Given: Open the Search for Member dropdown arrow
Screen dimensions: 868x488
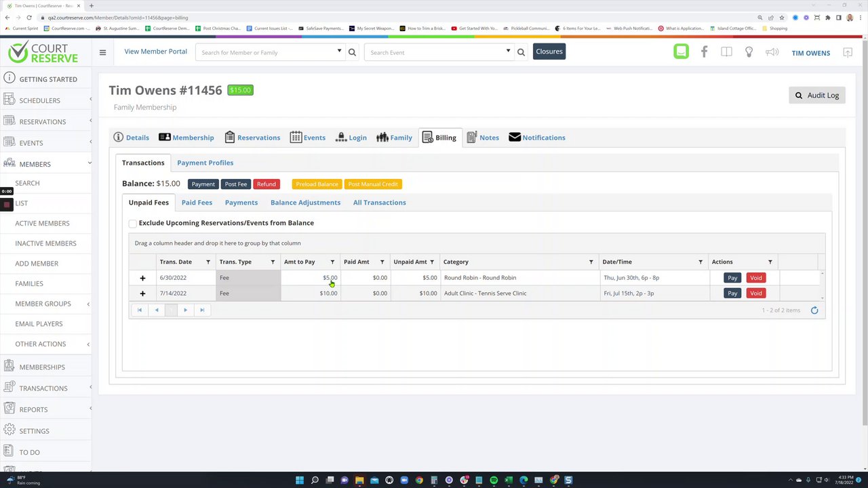Looking at the screenshot, I should [x=339, y=52].
